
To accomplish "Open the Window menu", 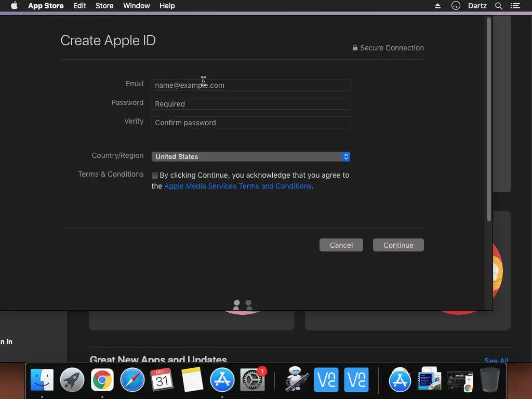I will pos(137,6).
